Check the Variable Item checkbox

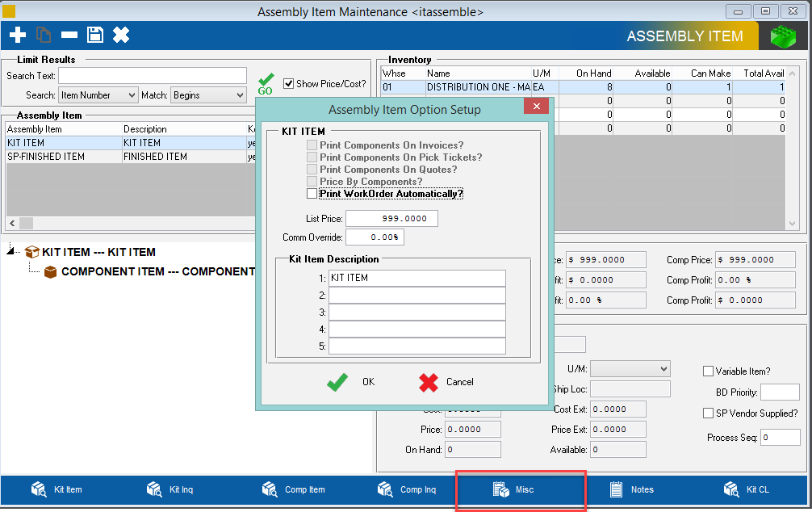(x=708, y=371)
